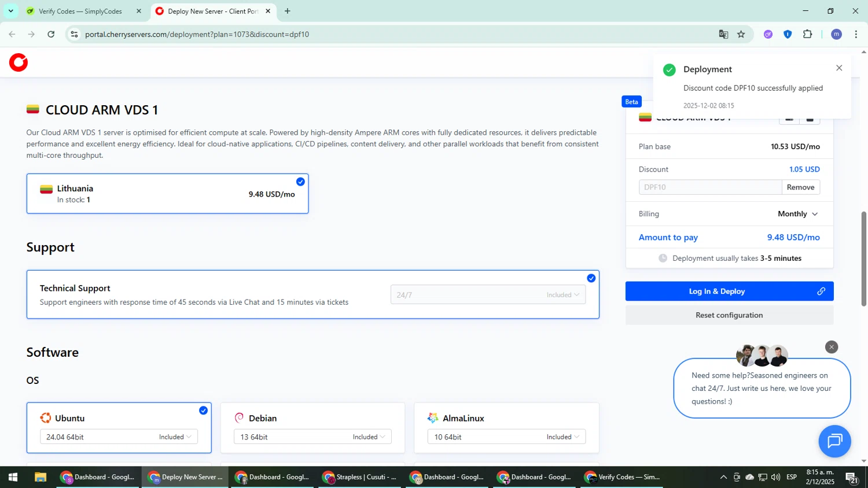Click the browser Forward arrow
This screenshot has width=868, height=488.
tap(31, 34)
